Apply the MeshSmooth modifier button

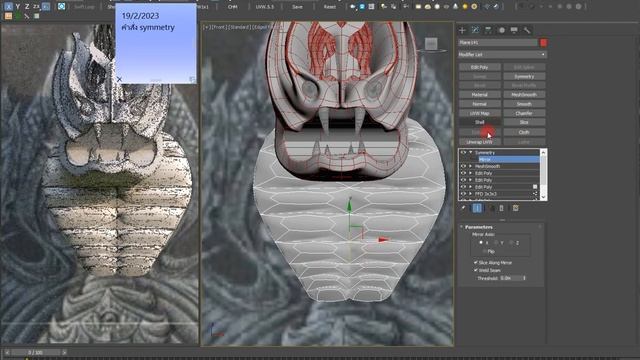pos(524,95)
